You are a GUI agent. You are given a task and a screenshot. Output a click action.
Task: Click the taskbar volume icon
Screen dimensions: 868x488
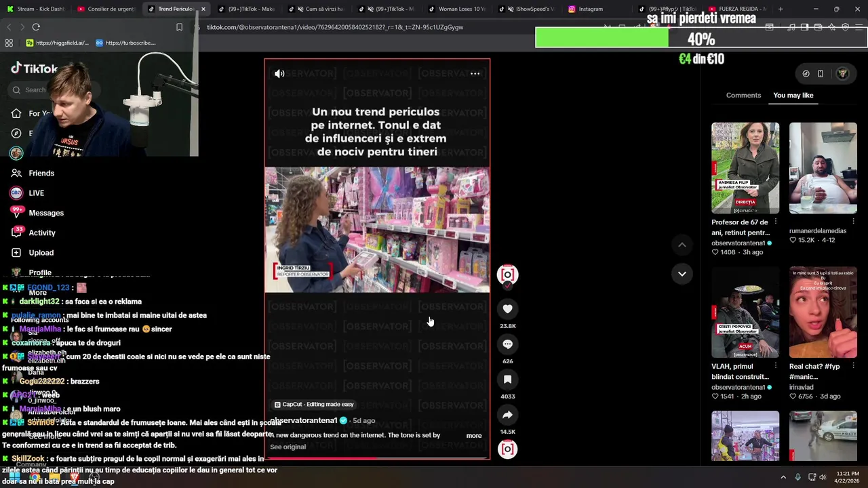(823, 477)
